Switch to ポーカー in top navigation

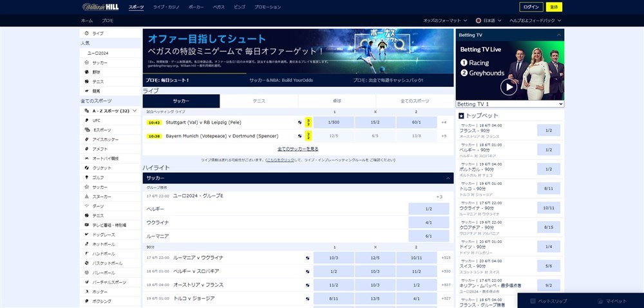(196, 7)
